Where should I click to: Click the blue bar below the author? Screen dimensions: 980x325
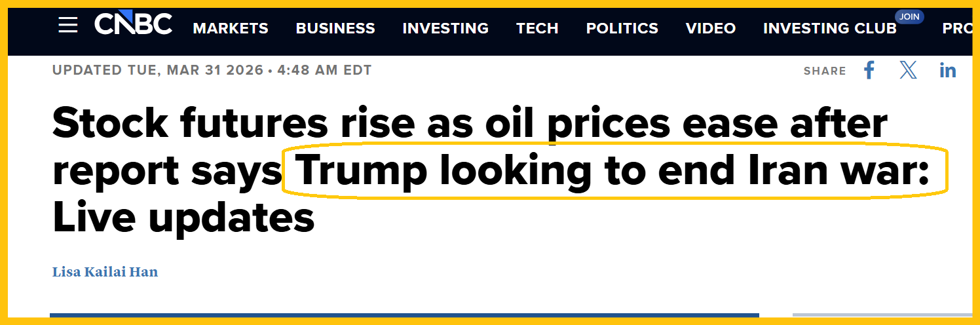point(404,315)
